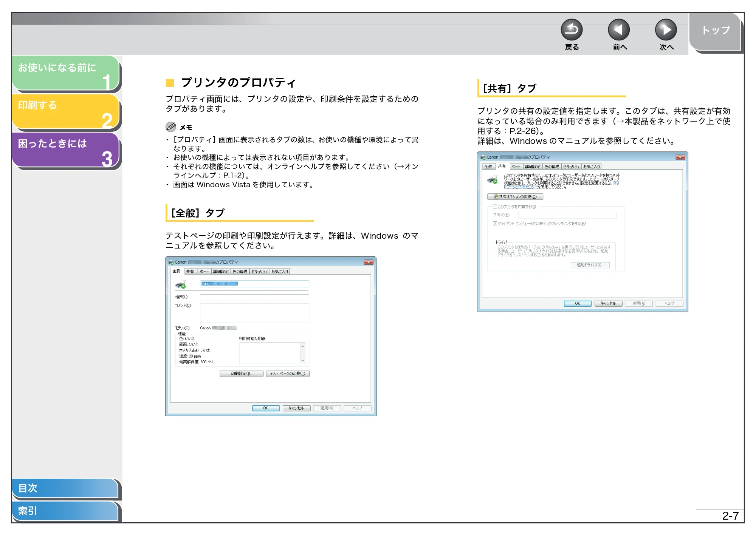This screenshot has height=534, width=756.
Task: Select お気に入り tab in the 全般 dialog
Action: pyautogui.click(x=279, y=272)
